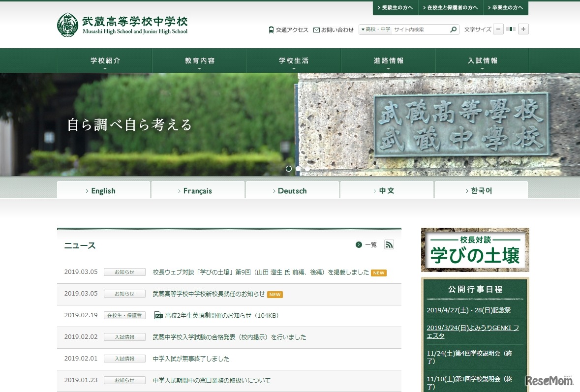The width and height of the screenshot is (580, 392).
Task: Select the first carousel slide dot
Action: 289,169
